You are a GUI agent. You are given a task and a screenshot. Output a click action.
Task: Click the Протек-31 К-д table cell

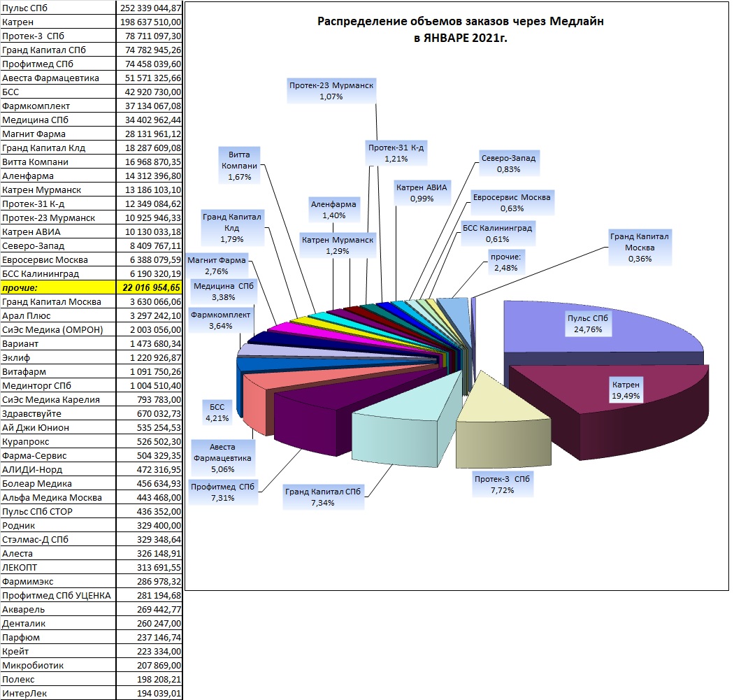click(58, 204)
